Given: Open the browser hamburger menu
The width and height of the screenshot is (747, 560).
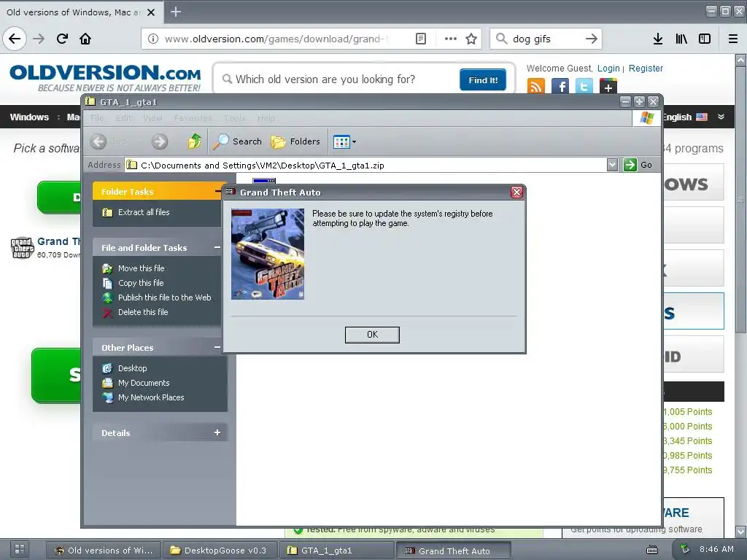Looking at the screenshot, I should [x=733, y=39].
